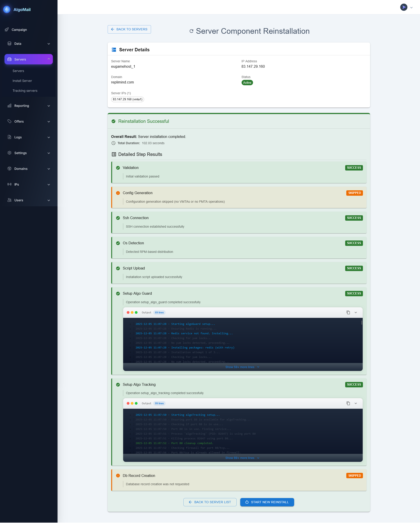420x523 pixels.
Task: Click the Data database icon
Action: pyautogui.click(x=9, y=43)
